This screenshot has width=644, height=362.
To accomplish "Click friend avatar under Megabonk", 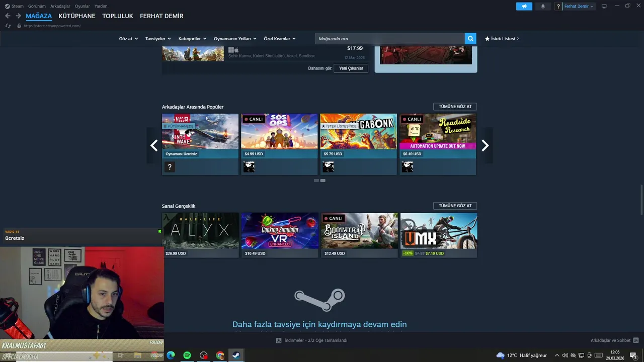I will pos(328,167).
